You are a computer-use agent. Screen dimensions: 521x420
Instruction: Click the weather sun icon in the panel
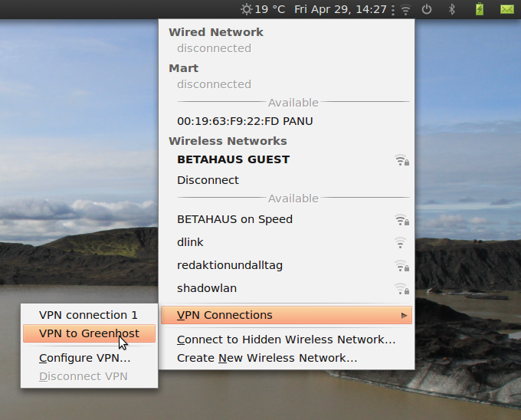click(x=246, y=9)
